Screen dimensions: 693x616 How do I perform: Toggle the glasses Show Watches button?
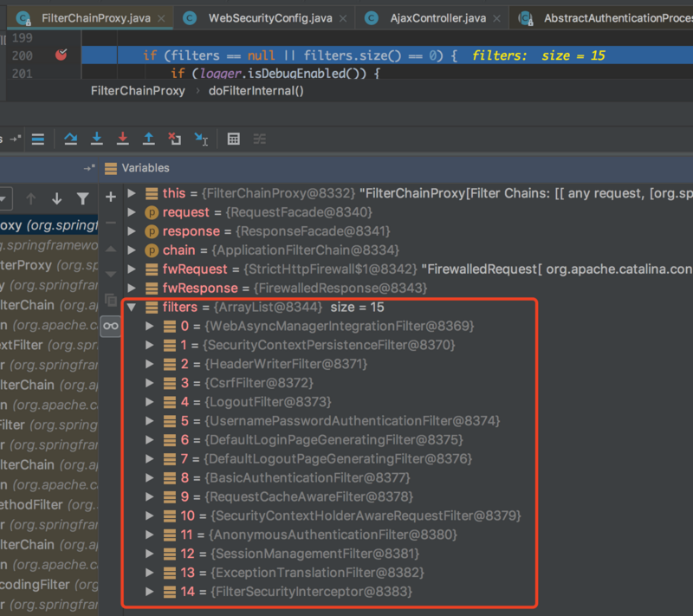click(110, 326)
